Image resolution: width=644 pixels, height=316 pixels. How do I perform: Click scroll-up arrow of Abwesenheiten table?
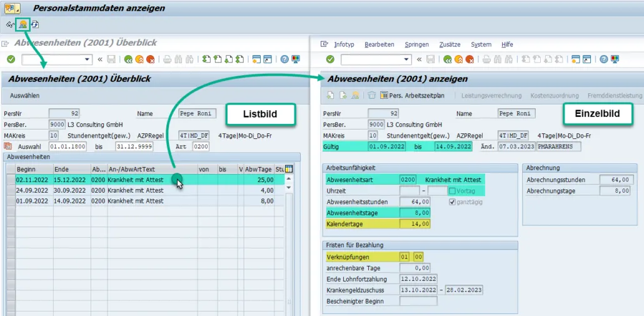tap(289, 178)
